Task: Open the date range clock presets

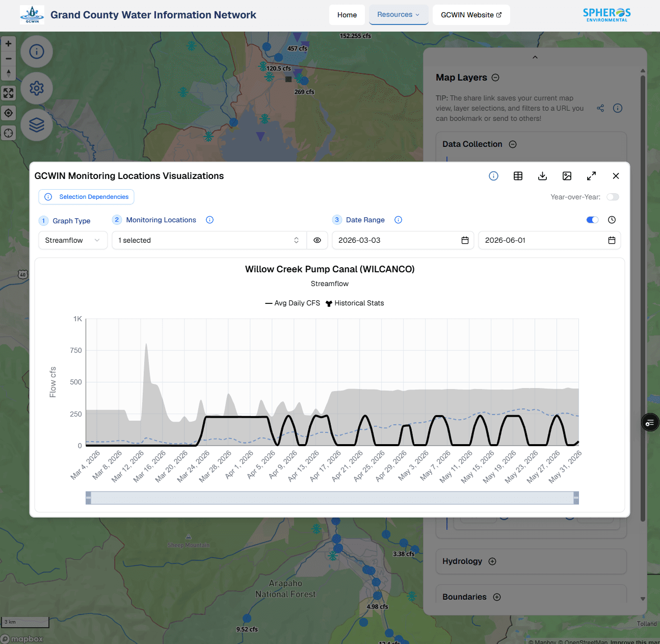Action: (612, 220)
